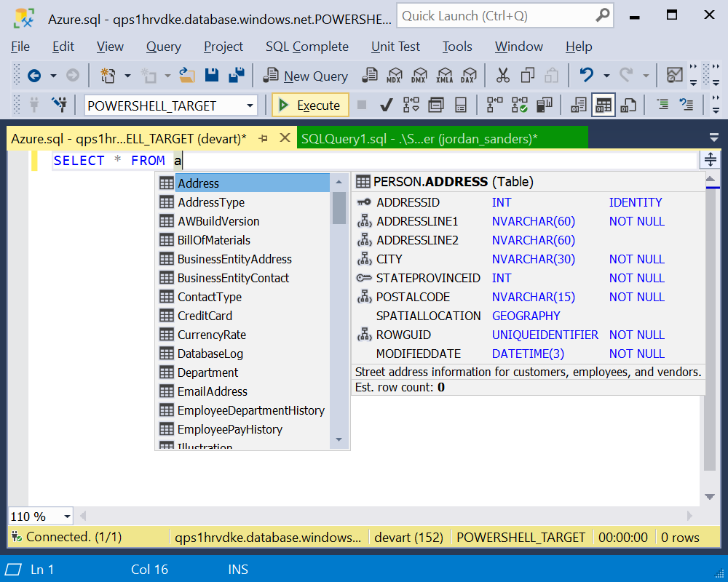This screenshot has height=582, width=728.
Task: Open the 110 % zoom dropdown
Action: (67, 517)
